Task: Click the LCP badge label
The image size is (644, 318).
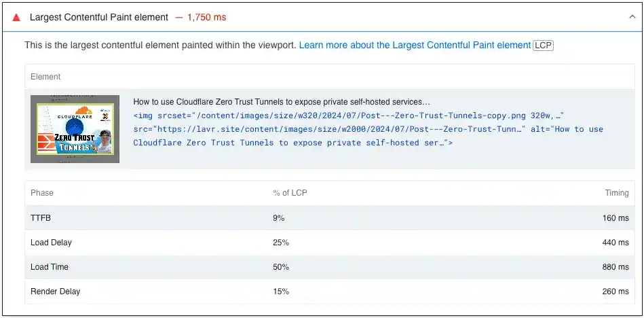Action: pyautogui.click(x=543, y=46)
